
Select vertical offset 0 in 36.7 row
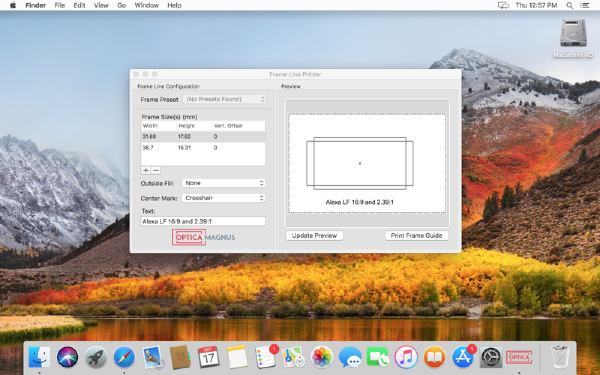pyautogui.click(x=215, y=148)
